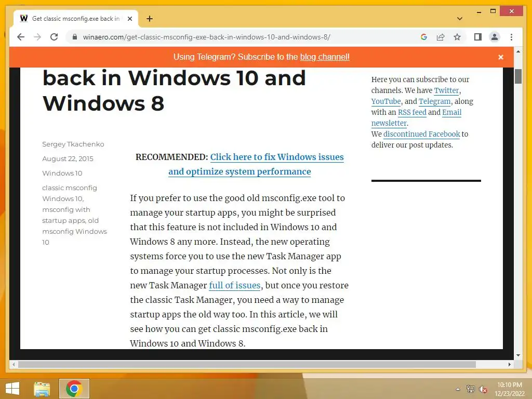532x399 pixels.
Task: Open the Windows Start menu
Action: [x=12, y=389]
